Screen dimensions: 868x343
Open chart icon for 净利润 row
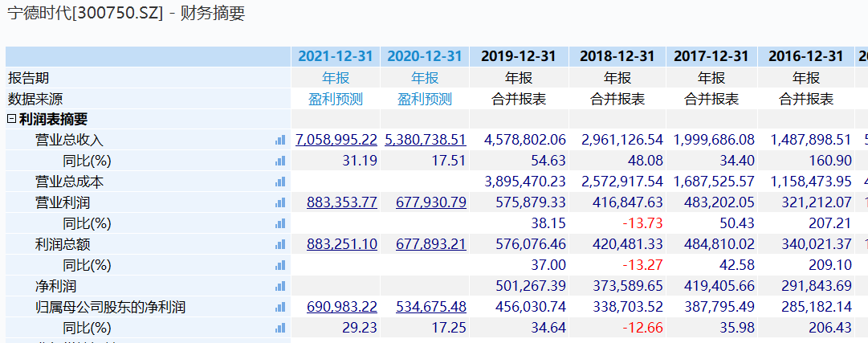[280, 287]
